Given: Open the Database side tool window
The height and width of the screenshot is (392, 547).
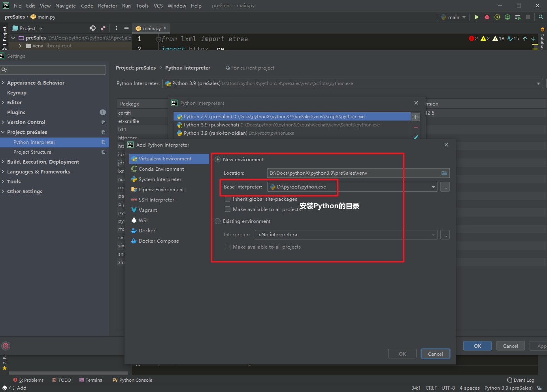Looking at the screenshot, I should coord(542,39).
